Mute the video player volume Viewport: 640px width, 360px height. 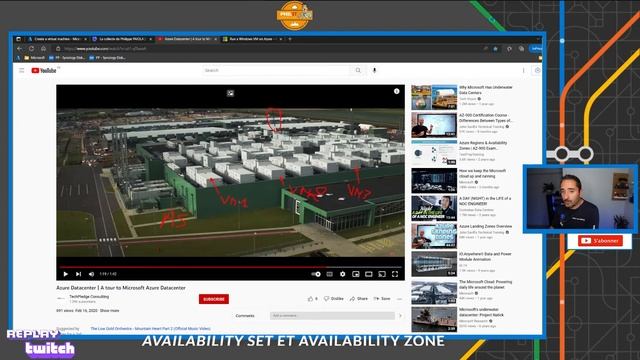point(91,274)
